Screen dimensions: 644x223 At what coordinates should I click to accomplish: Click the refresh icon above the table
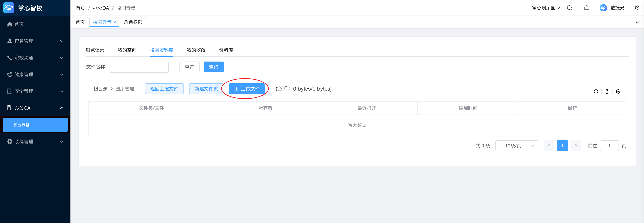(596, 91)
